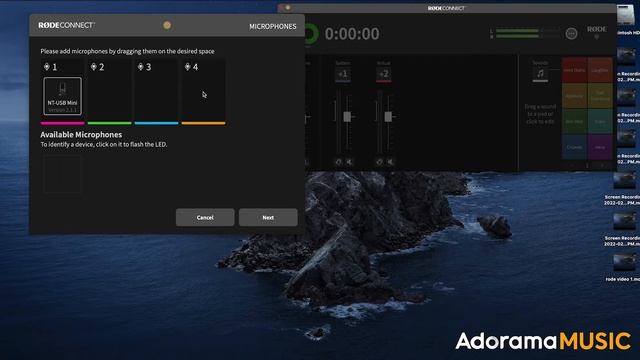640x360 pixels.
Task: Click the "Available Microphones" heading
Action: click(81, 134)
